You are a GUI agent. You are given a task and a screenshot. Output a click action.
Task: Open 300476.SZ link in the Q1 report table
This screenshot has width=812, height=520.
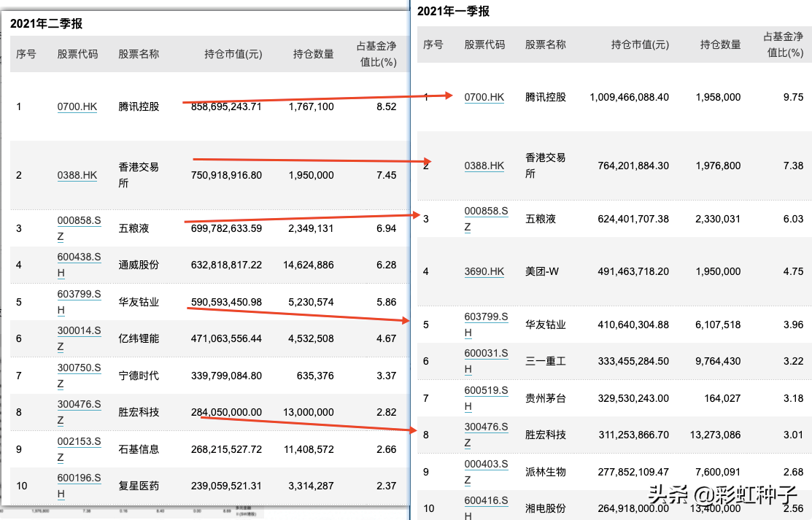click(486, 435)
